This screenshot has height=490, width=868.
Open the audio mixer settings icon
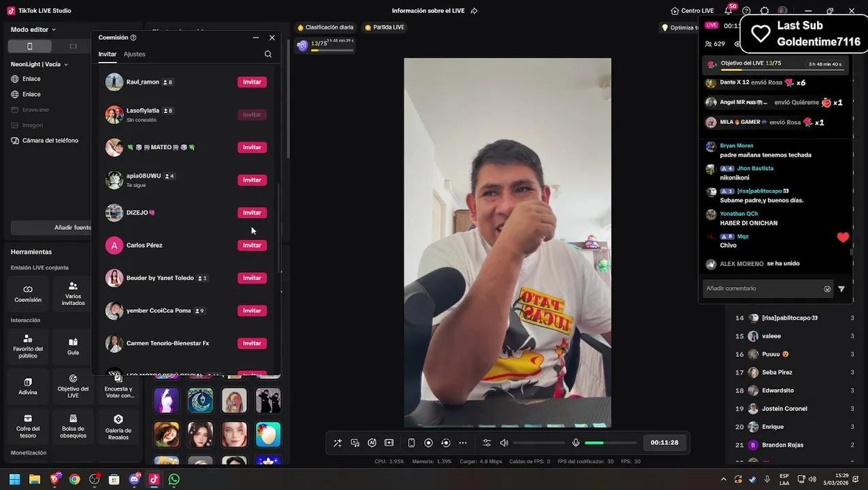click(x=487, y=443)
